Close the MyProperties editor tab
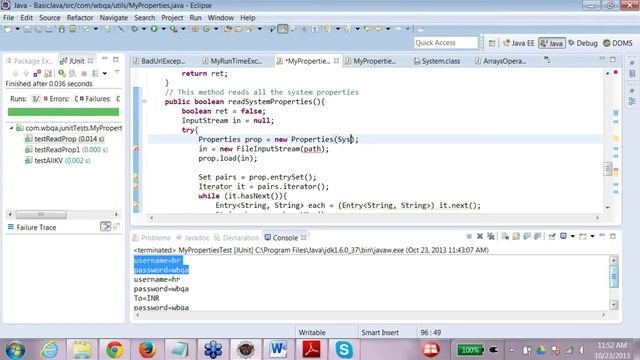Viewport: 640px width, 360px height. (336, 61)
